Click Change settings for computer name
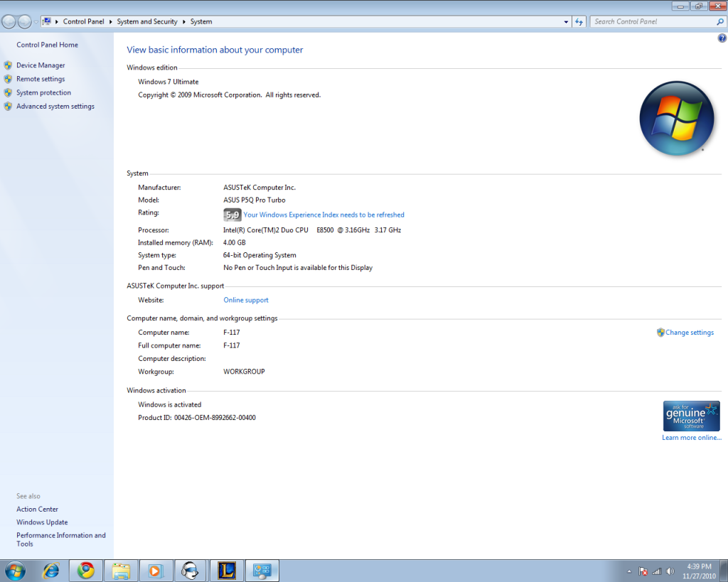The width and height of the screenshot is (728, 582). tap(689, 333)
